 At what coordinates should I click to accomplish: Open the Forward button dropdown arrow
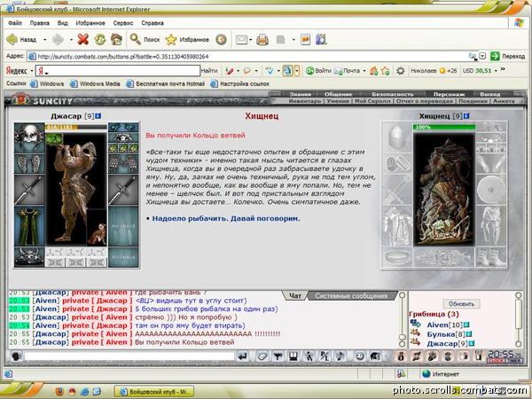(x=71, y=40)
